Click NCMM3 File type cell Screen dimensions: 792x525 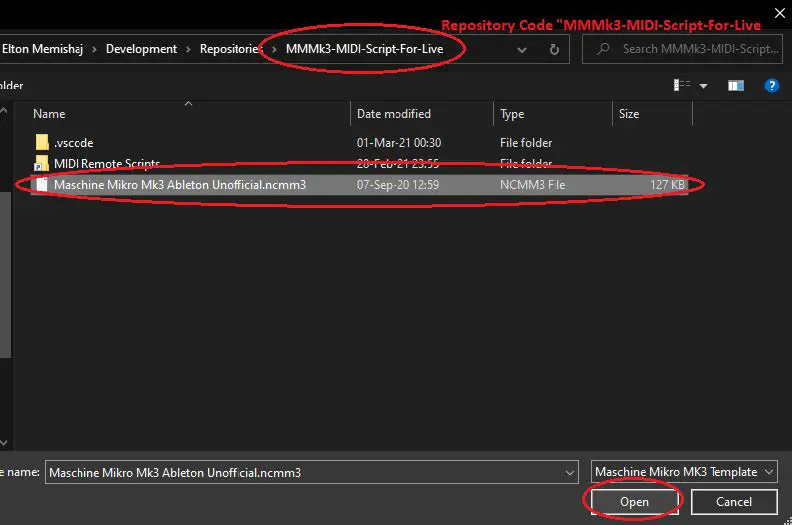532,185
